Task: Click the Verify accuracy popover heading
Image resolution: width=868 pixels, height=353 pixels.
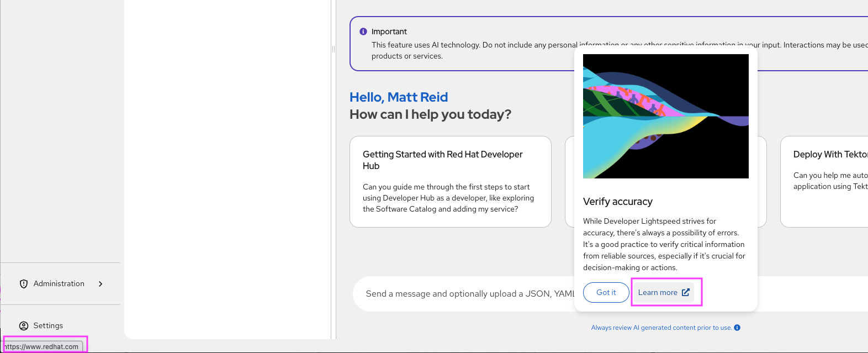Action: pyautogui.click(x=617, y=202)
